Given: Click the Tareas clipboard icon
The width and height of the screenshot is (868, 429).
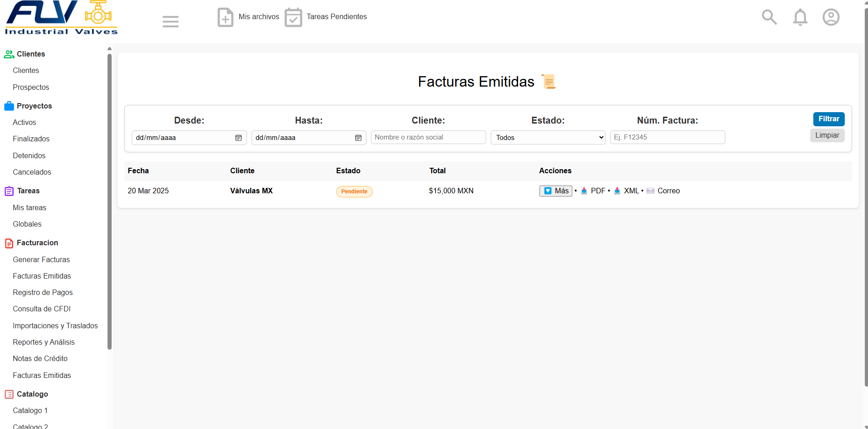Looking at the screenshot, I should (x=9, y=191).
